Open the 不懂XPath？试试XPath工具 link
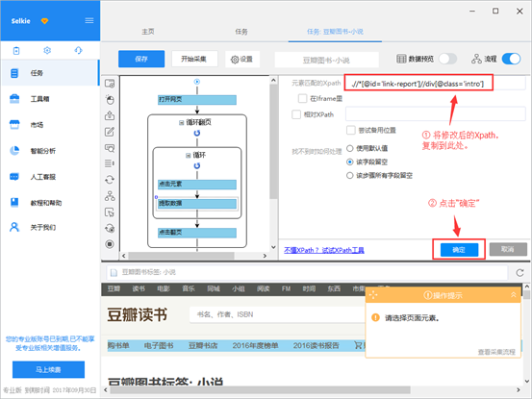 click(x=324, y=250)
